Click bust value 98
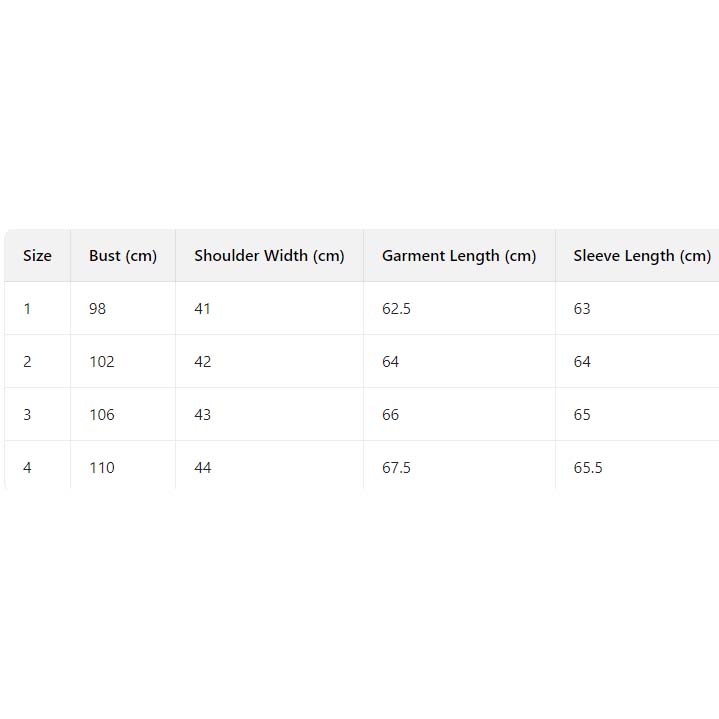This screenshot has width=719, height=719. [x=97, y=309]
